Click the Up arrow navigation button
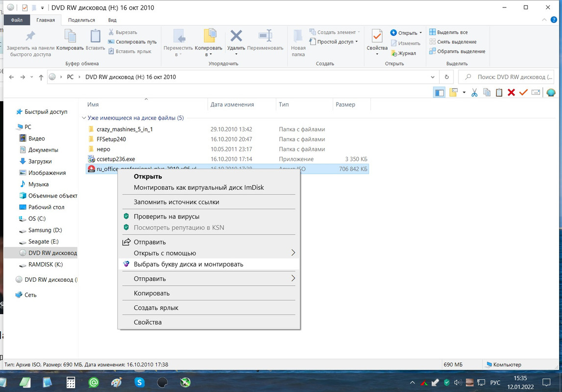The height and width of the screenshot is (392, 562). point(41,77)
